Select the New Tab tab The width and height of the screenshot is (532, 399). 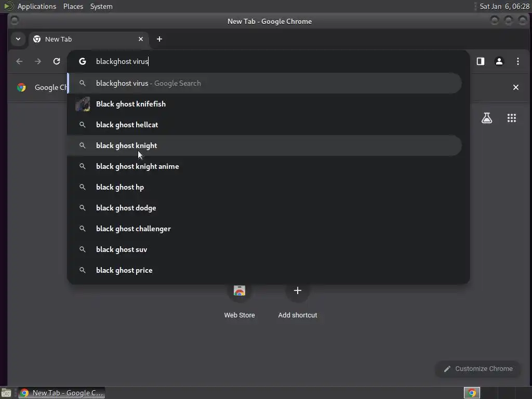pyautogui.click(x=88, y=39)
